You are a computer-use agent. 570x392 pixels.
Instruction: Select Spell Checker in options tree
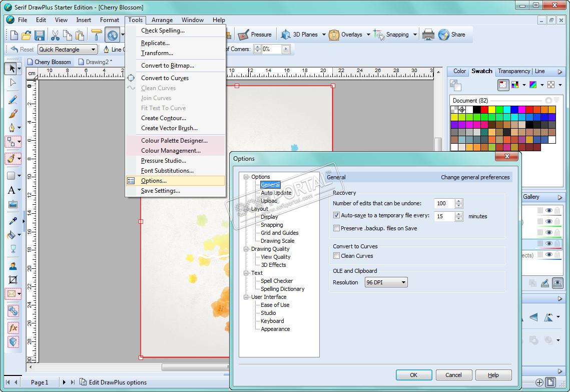pos(277,281)
